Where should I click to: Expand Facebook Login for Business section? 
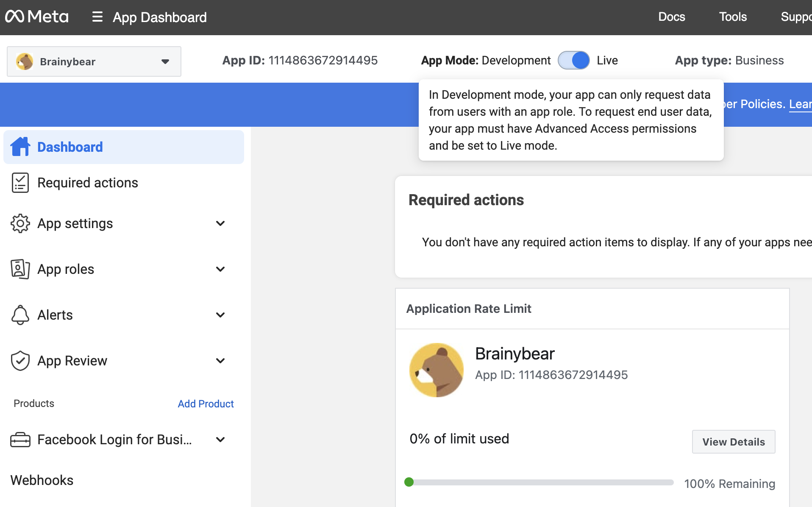pos(220,440)
